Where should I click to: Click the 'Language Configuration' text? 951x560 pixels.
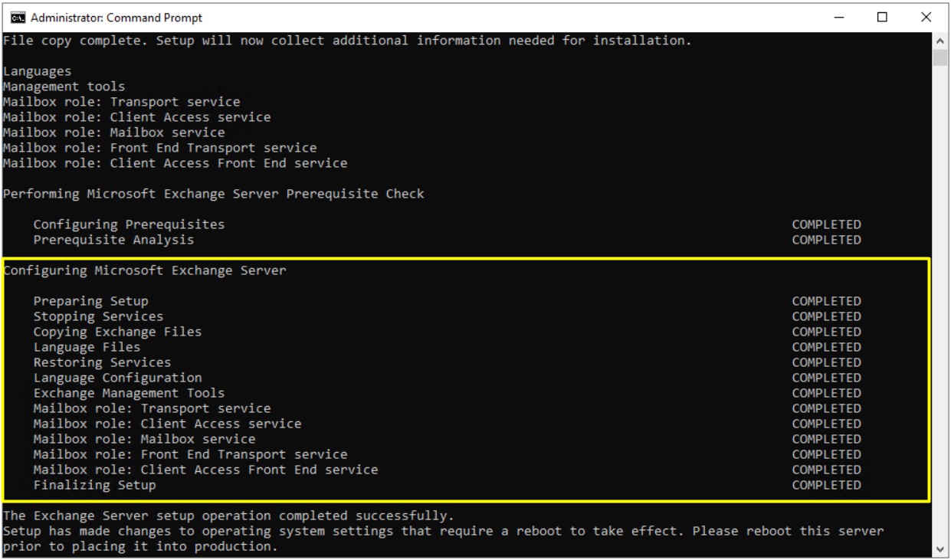pos(118,378)
